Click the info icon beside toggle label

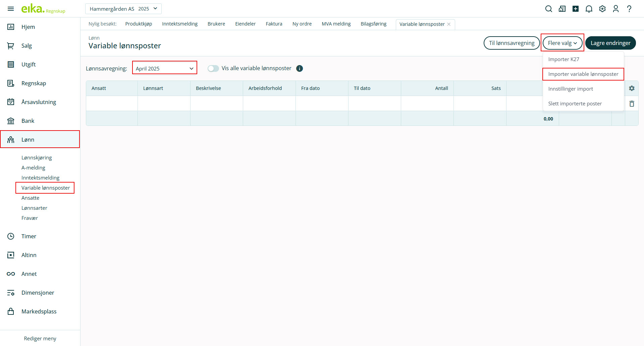point(300,68)
